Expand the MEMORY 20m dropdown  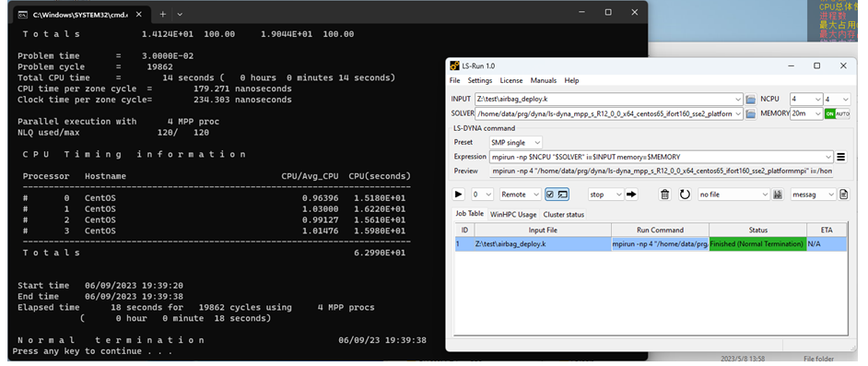click(x=806, y=113)
